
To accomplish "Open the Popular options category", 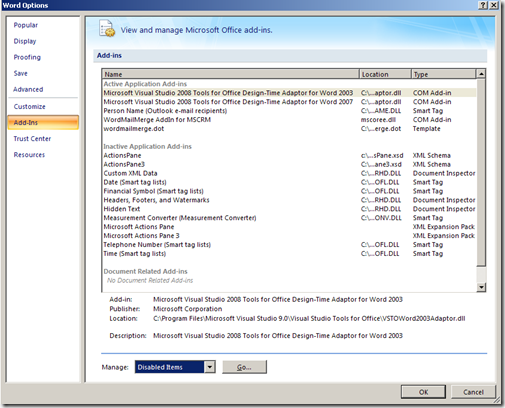I will (26, 25).
